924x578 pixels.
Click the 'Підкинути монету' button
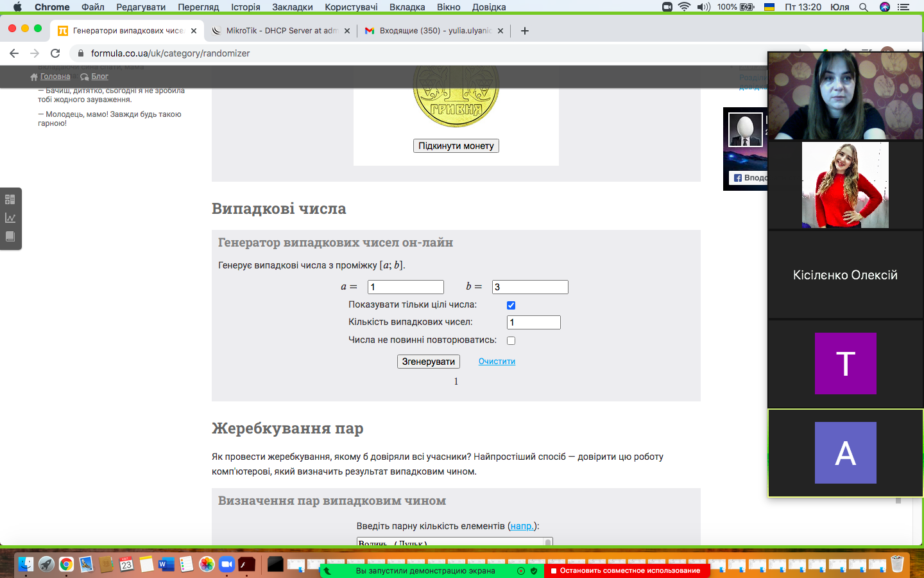click(x=456, y=146)
